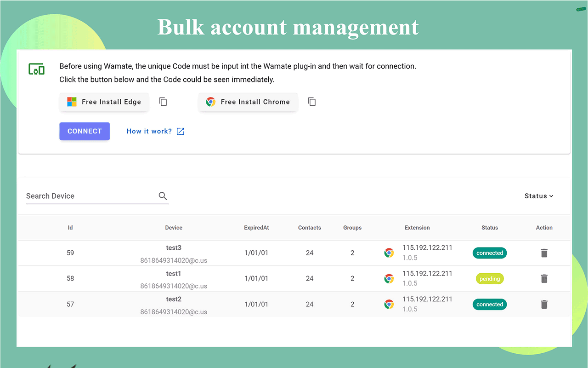Click the 1/01/01 expiry in test1 row
Screen dimensions: 588x368
coord(256,279)
